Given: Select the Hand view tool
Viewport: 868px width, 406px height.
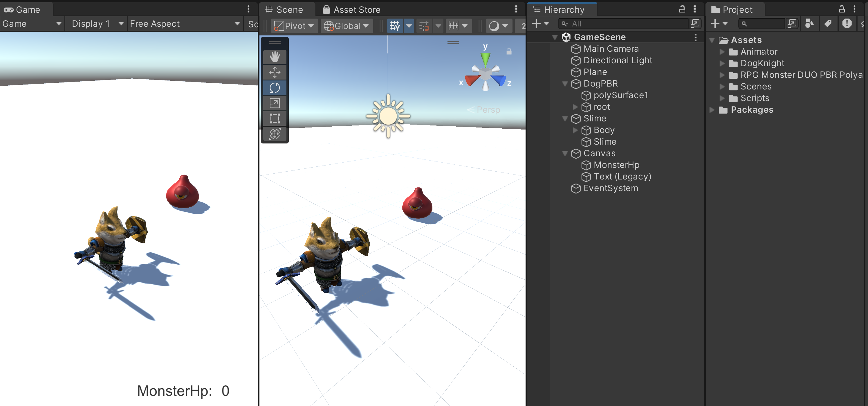Looking at the screenshot, I should click(x=275, y=57).
